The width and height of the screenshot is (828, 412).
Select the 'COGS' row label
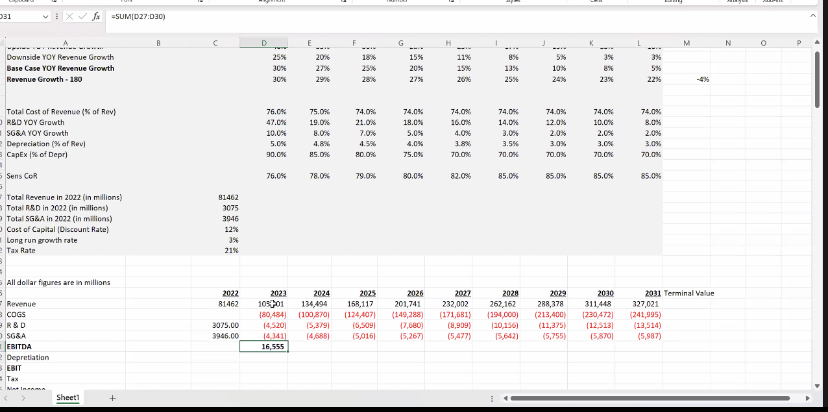(15, 314)
